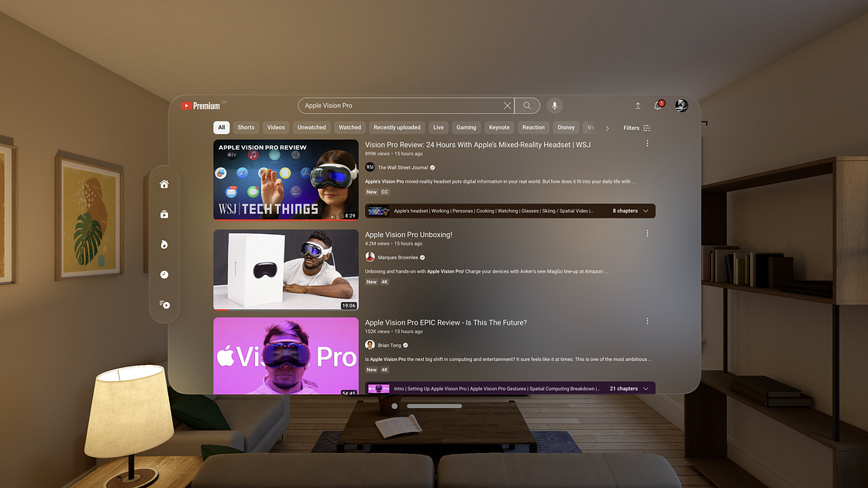Viewport: 868px width, 488px height.
Task: Open the title 'Apple Vision Pro EPIC Review - Is This The Future?'
Action: pos(446,322)
